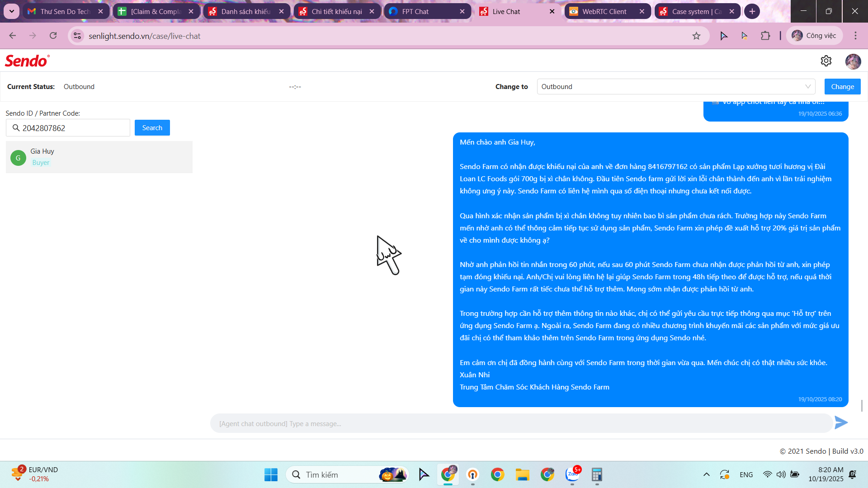The image size is (868, 488).
Task: View site information icon in address bar
Action: (x=78, y=36)
